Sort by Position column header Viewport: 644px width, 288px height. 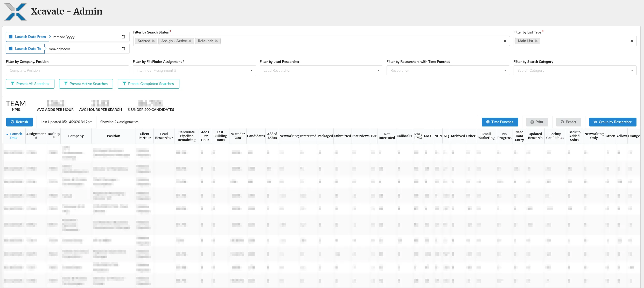point(114,136)
